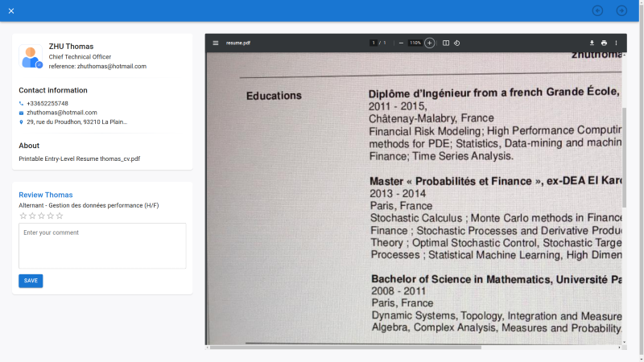The image size is (644, 362).
Task: Open the PDF viewer sidebar menu
Action: (216, 43)
